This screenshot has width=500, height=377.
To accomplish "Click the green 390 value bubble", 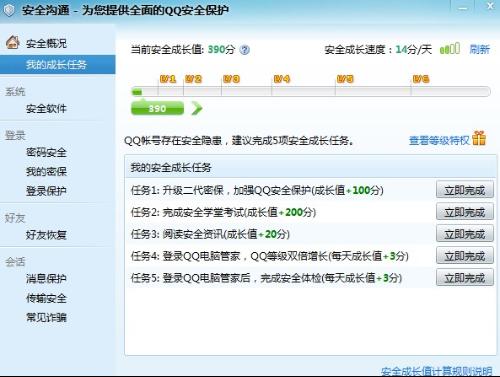I will (x=157, y=108).
